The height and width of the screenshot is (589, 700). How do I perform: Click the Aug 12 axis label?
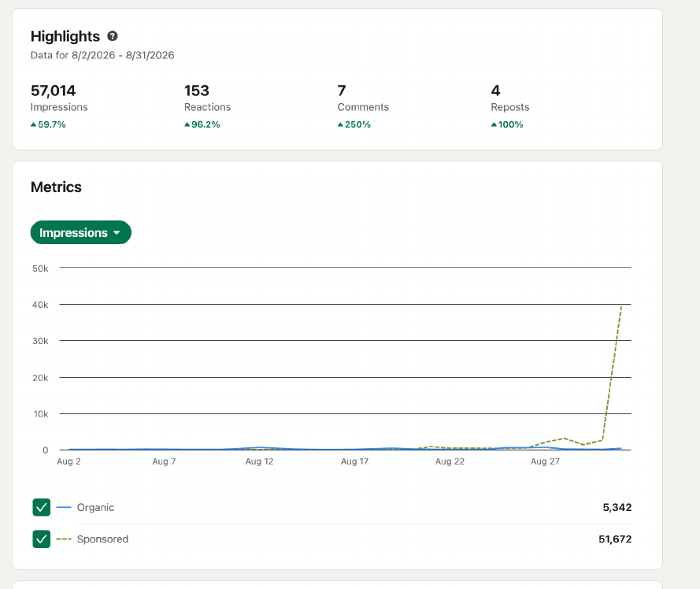pyautogui.click(x=259, y=461)
